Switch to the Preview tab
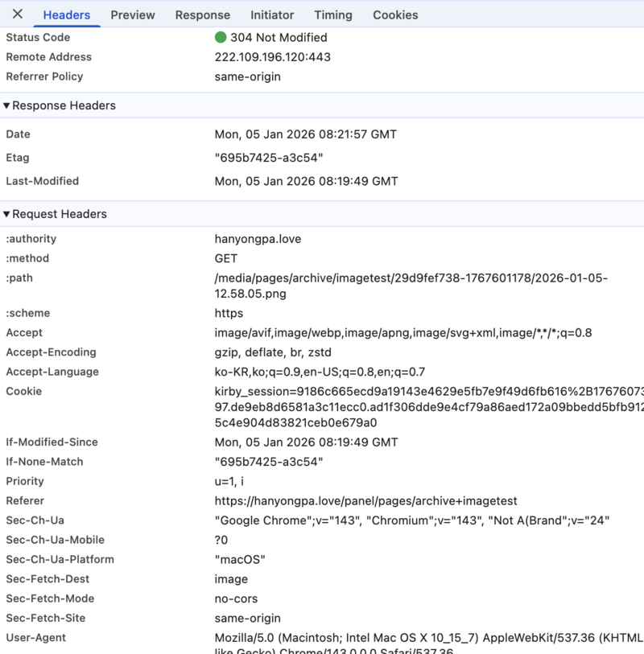Image resolution: width=644 pixels, height=654 pixels. pos(133,14)
